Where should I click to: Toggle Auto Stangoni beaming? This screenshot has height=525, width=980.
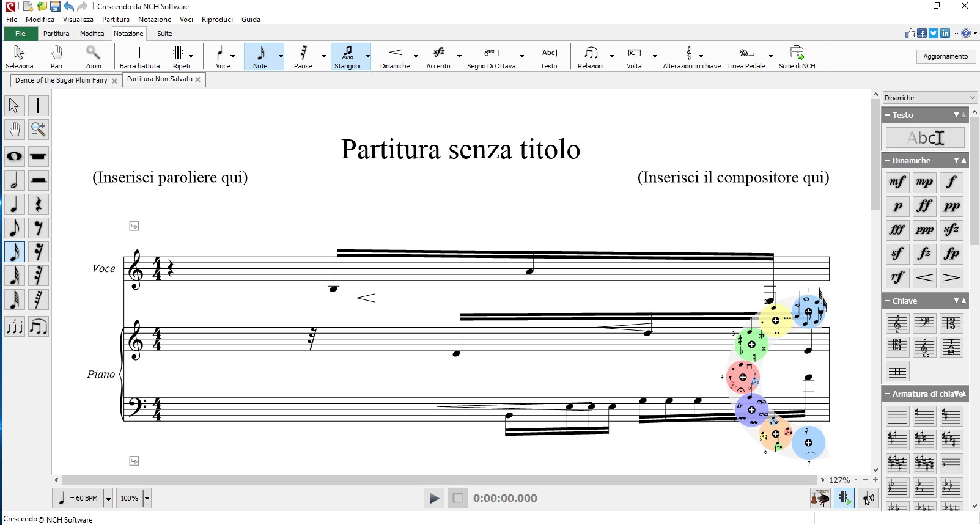[347, 57]
